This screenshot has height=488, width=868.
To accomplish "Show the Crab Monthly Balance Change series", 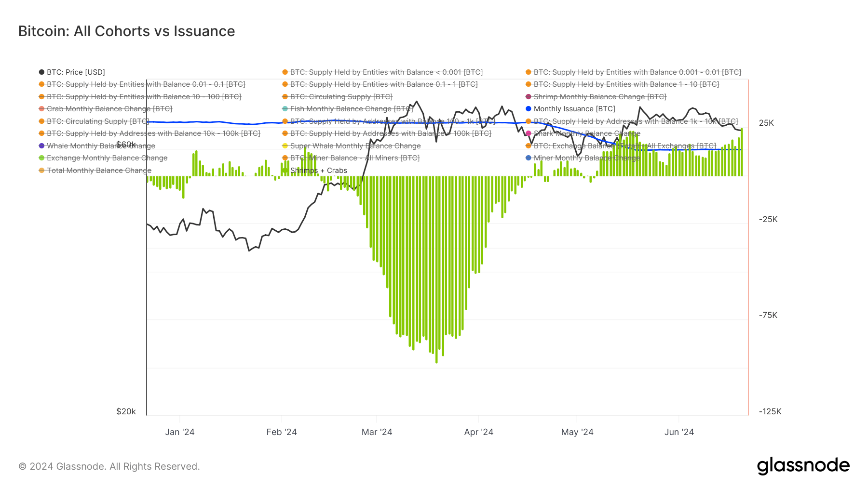I will [x=109, y=109].
